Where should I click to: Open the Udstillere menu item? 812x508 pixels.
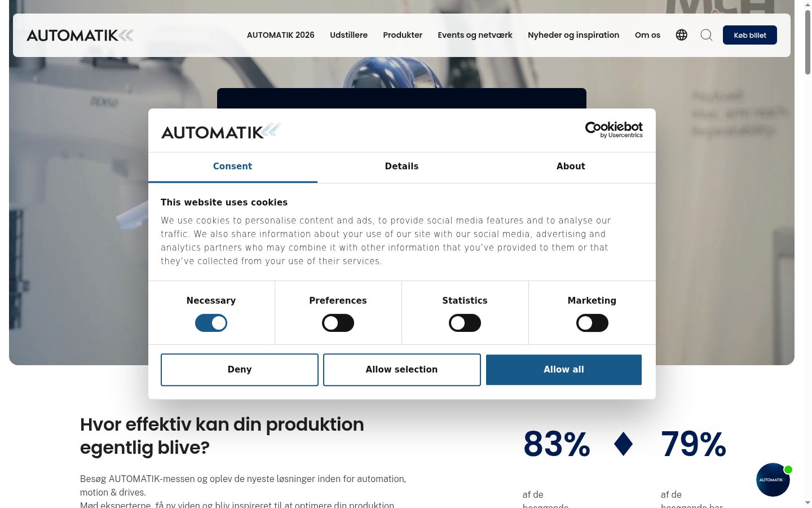[348, 35]
